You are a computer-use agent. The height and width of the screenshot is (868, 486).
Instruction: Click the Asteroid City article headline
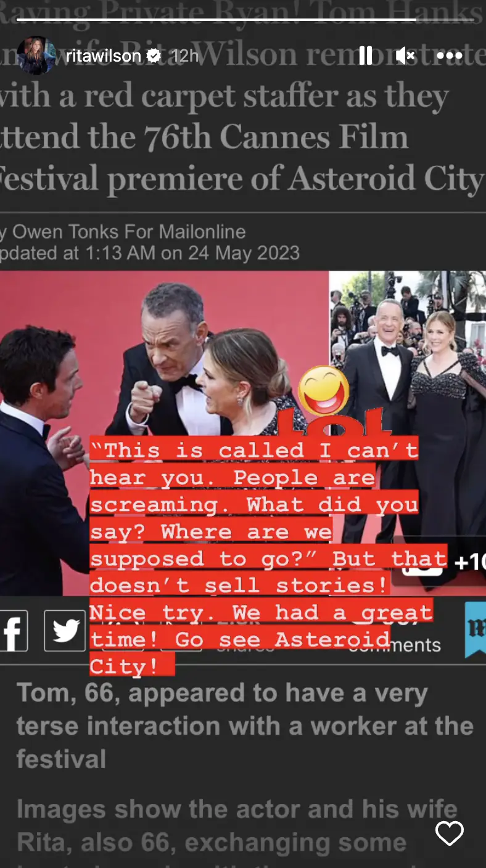point(241,137)
